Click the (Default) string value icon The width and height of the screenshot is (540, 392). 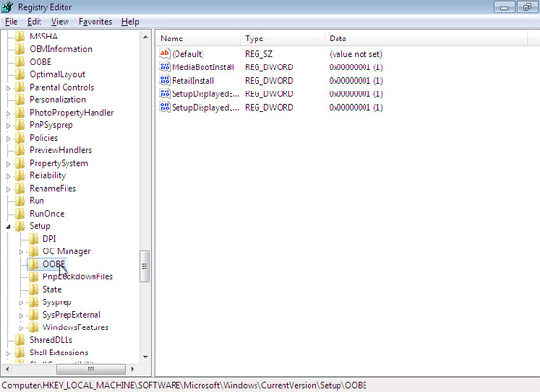click(165, 53)
